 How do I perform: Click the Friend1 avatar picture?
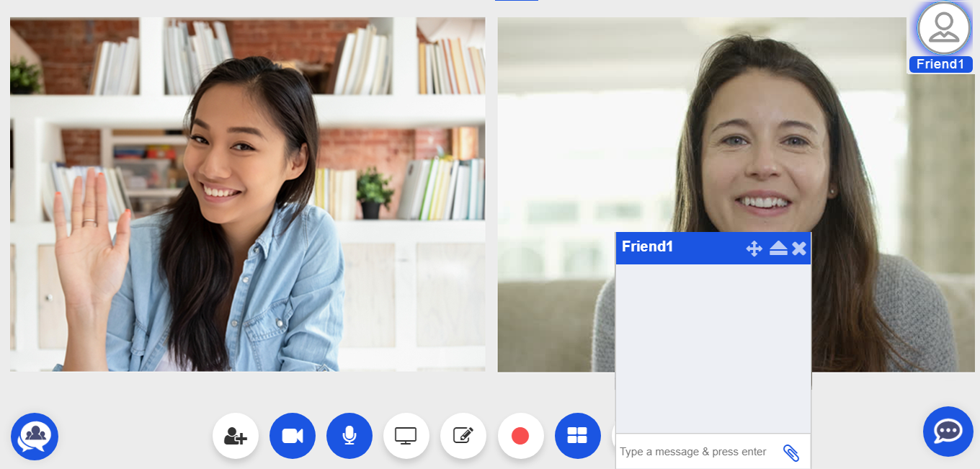[943, 28]
